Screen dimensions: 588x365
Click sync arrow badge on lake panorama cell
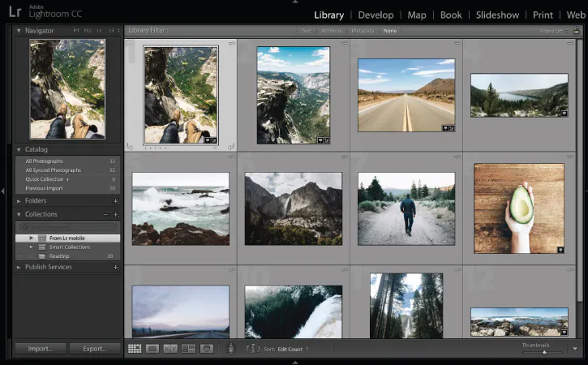(x=570, y=43)
